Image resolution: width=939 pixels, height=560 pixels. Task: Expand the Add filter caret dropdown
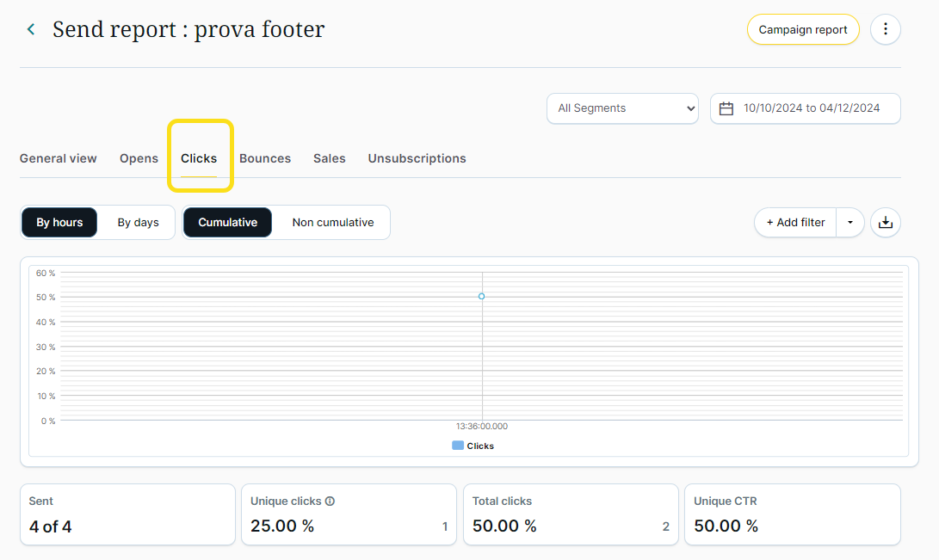click(849, 223)
